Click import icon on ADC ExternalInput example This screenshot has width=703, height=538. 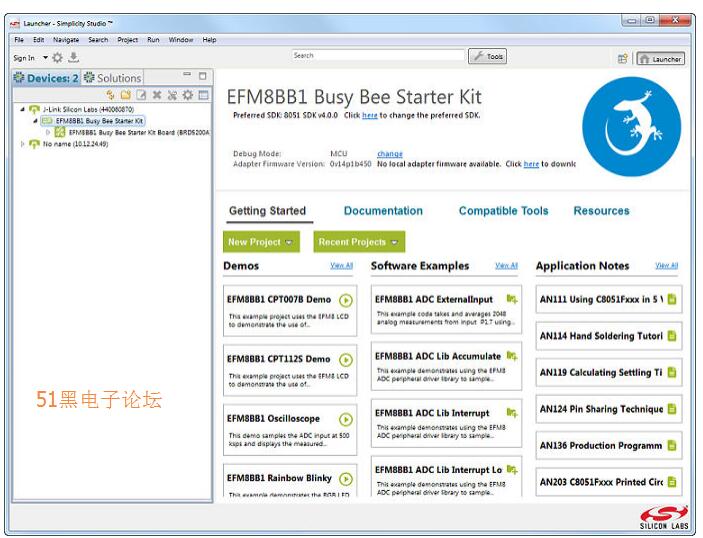click(x=512, y=299)
